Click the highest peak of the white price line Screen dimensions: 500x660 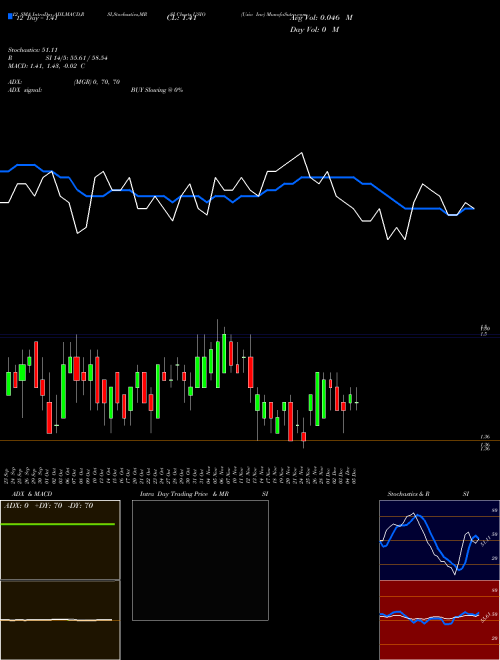(x=301, y=153)
